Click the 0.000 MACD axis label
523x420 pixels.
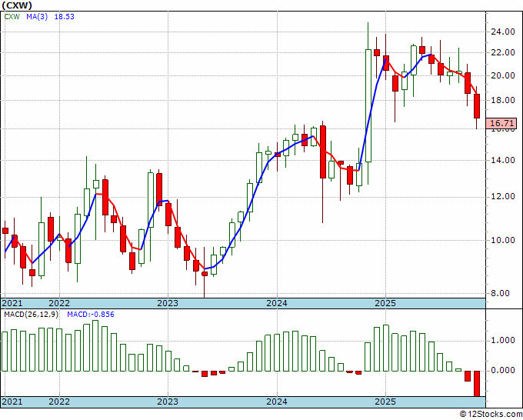tap(503, 371)
